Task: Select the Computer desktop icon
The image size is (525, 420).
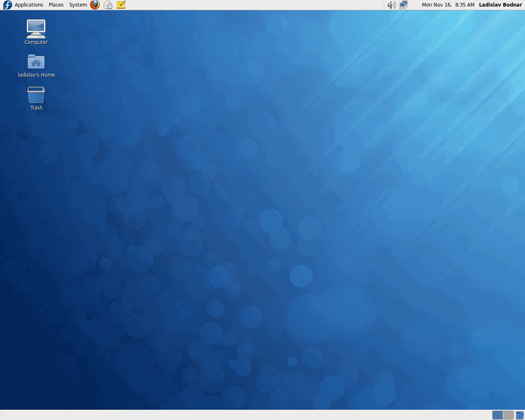Action: coord(36,29)
